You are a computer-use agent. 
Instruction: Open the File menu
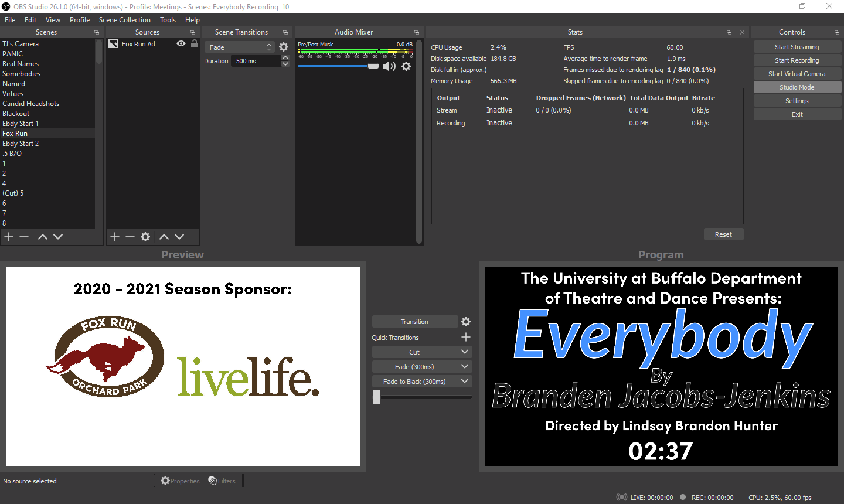tap(10, 20)
